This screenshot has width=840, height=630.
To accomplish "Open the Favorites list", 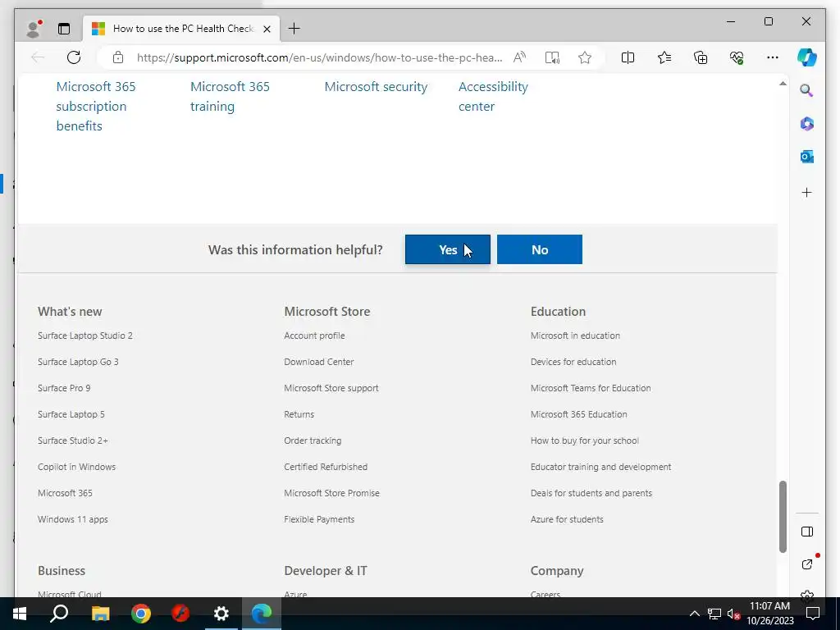I will [664, 57].
